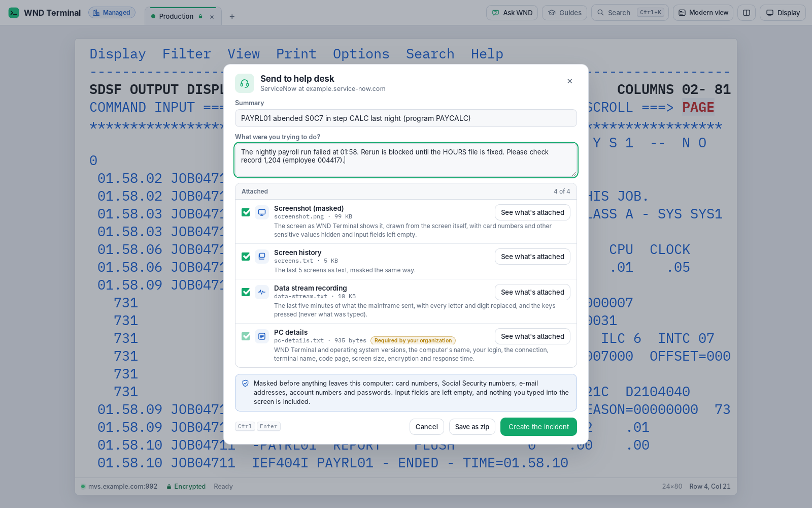Open the Options menu in terminal
Screen dimensions: 812x508
coord(361,54)
